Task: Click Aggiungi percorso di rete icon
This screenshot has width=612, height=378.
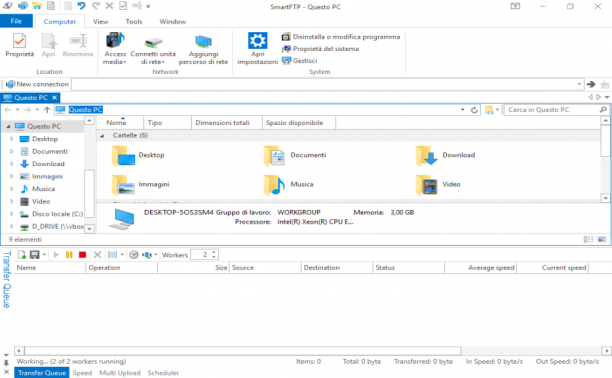Action: 203,41
